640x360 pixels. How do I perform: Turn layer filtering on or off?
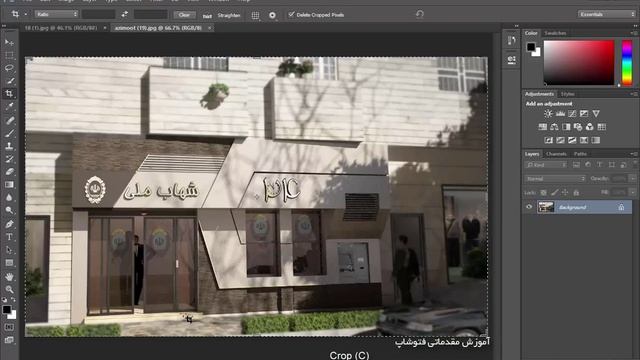[x=635, y=164]
